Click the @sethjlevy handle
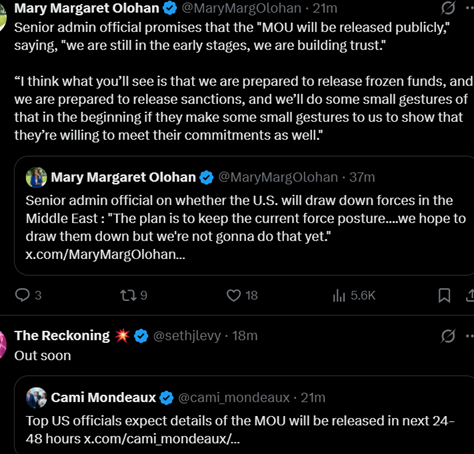Image resolution: width=474 pixels, height=454 pixels. [187, 336]
